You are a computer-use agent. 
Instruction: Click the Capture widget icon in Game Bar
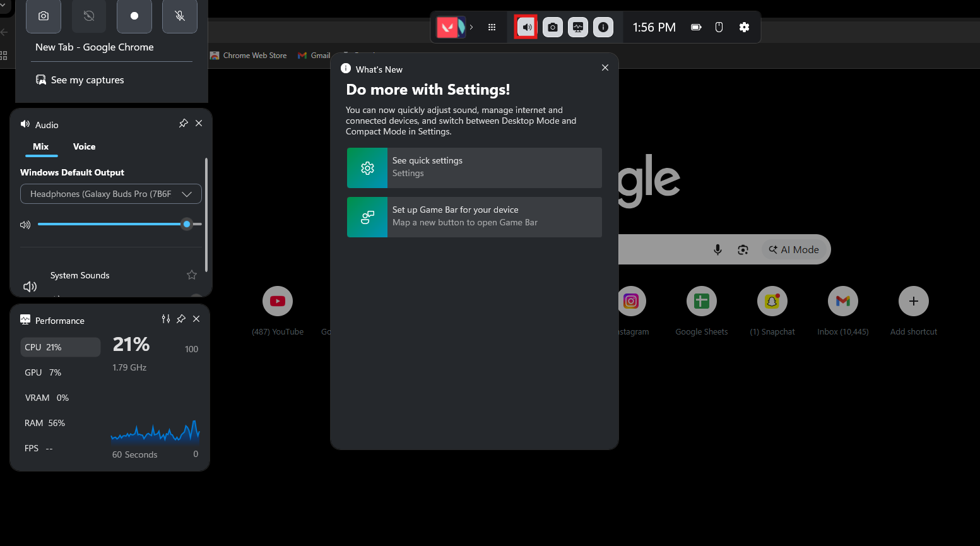(552, 27)
